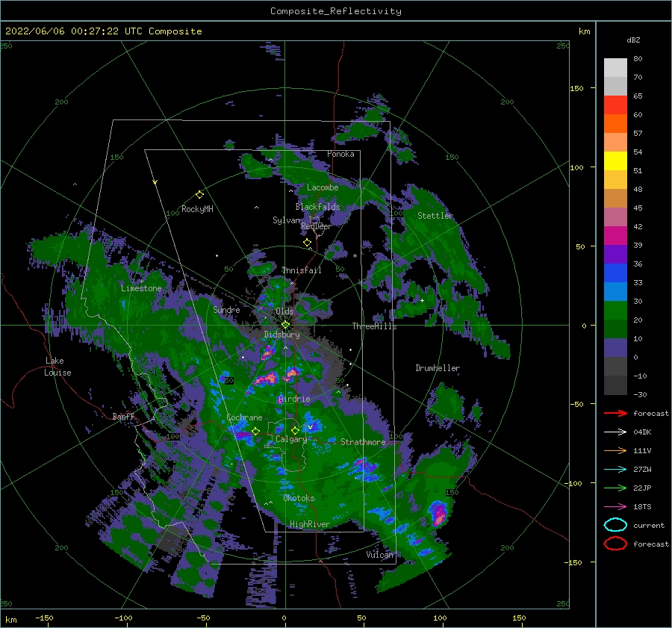Click the 18TS legend label
The width and height of the screenshot is (672, 628).
pos(642,507)
